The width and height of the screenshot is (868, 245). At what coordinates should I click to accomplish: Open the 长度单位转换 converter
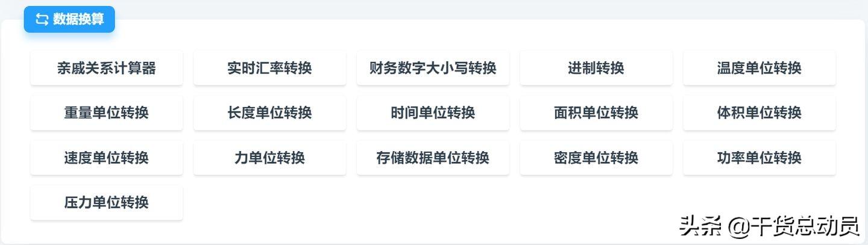click(x=269, y=113)
